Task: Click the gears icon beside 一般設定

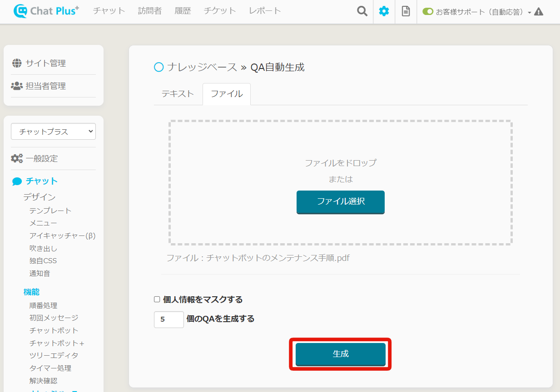Action: 17,158
